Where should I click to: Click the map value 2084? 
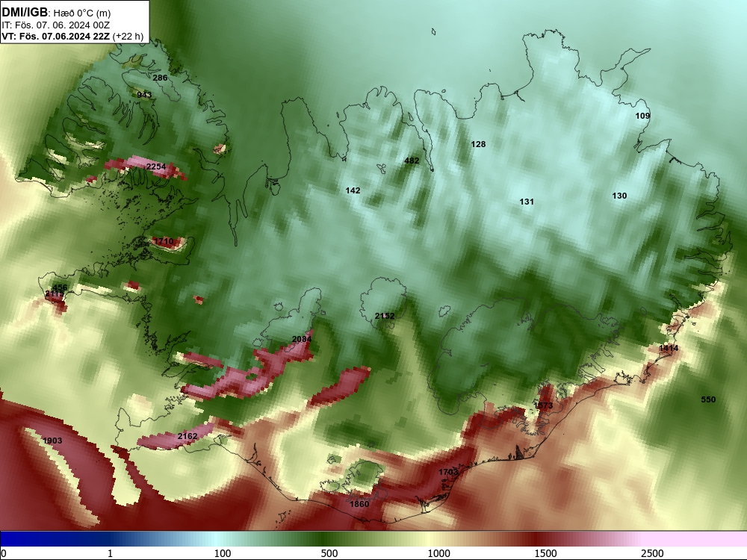[302, 339]
